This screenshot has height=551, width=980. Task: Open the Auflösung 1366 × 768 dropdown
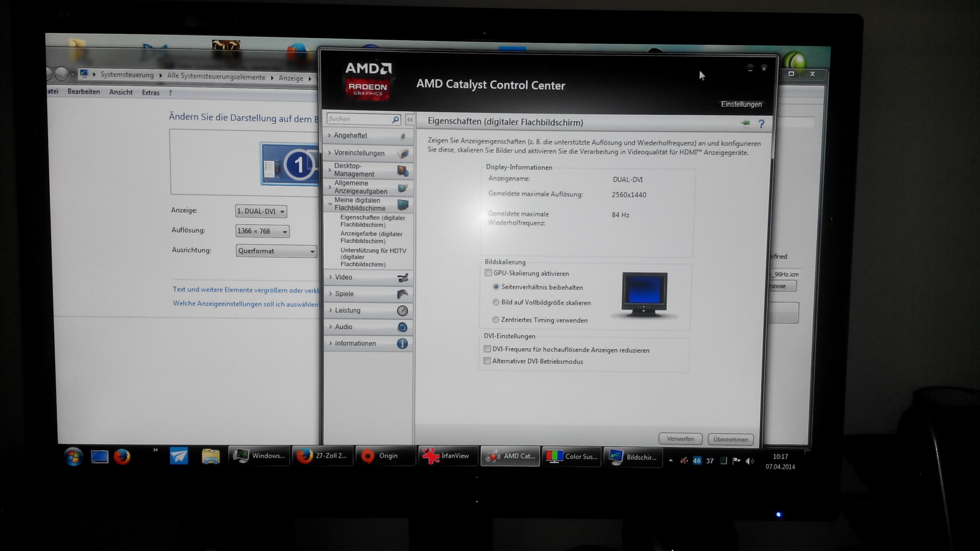coord(262,231)
